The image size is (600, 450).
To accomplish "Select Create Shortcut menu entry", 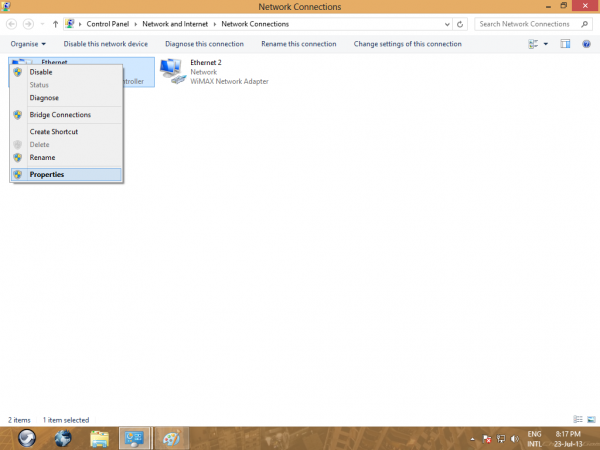I will point(67,132).
